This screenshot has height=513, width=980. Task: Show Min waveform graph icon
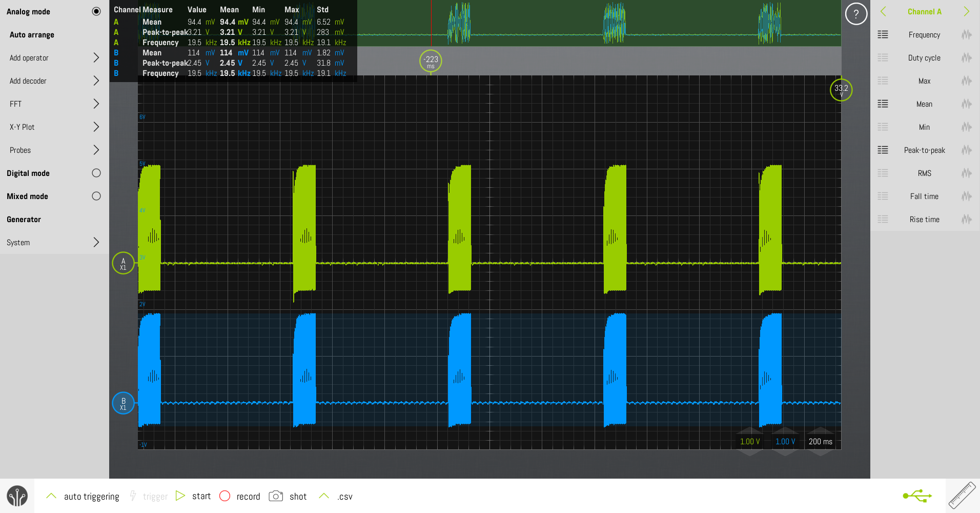[967, 127]
